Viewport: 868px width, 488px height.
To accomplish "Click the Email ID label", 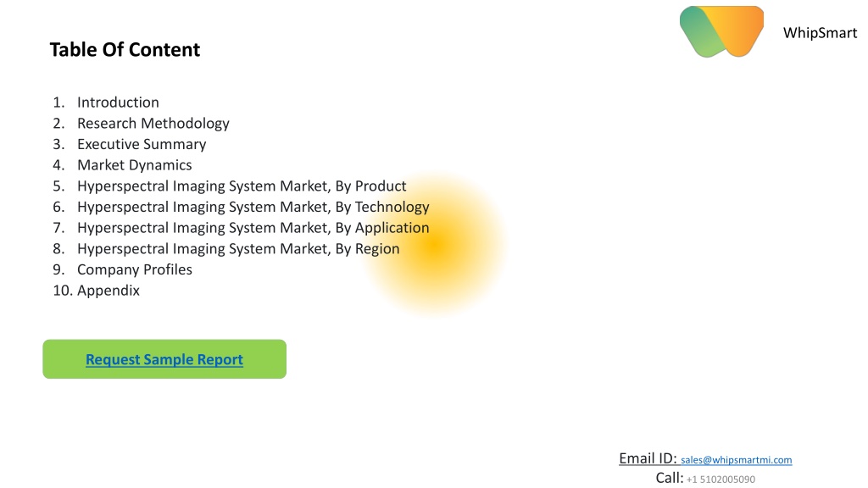I will pyautogui.click(x=648, y=458).
